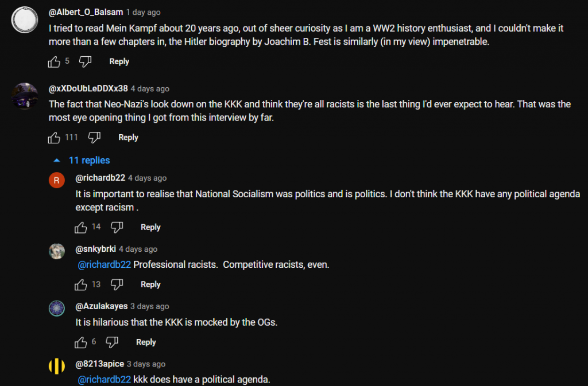The width and height of the screenshot is (588, 386).
Task: Like Azulakayes's reply about OGs
Action: tap(81, 342)
